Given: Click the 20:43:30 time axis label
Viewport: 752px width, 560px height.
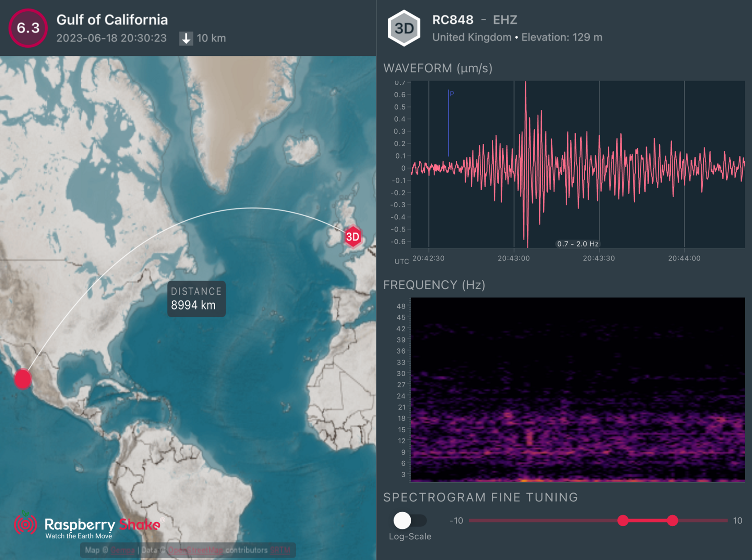Looking at the screenshot, I should click(x=599, y=258).
